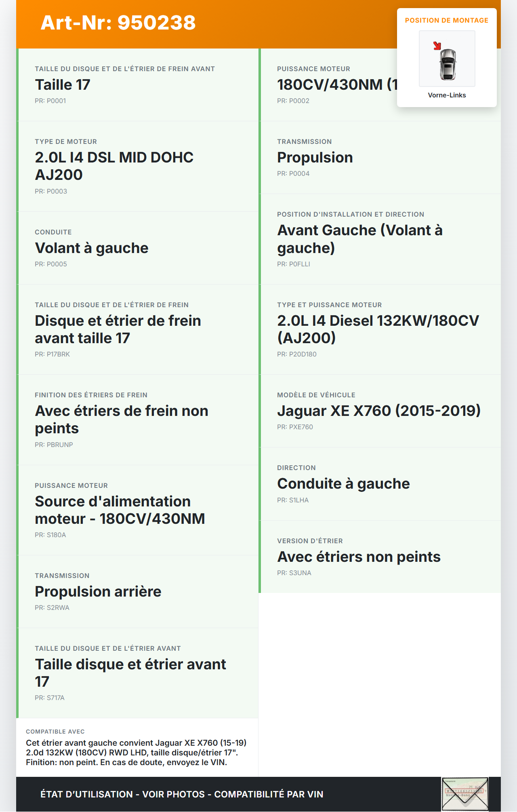Click the 2.0L I4 Diesel 132KW/180CV (AJ200) value
The width and height of the screenshot is (517, 812).
coord(378,329)
